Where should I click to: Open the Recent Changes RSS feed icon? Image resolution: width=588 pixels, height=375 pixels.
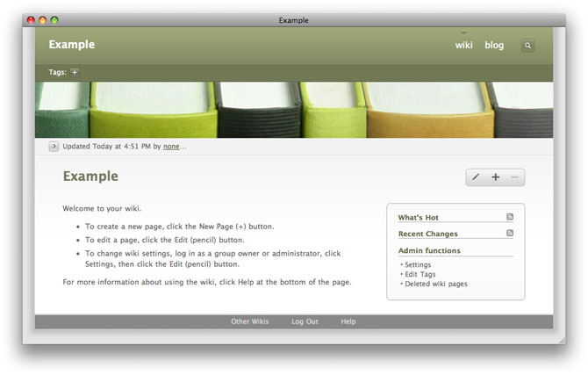pos(510,233)
